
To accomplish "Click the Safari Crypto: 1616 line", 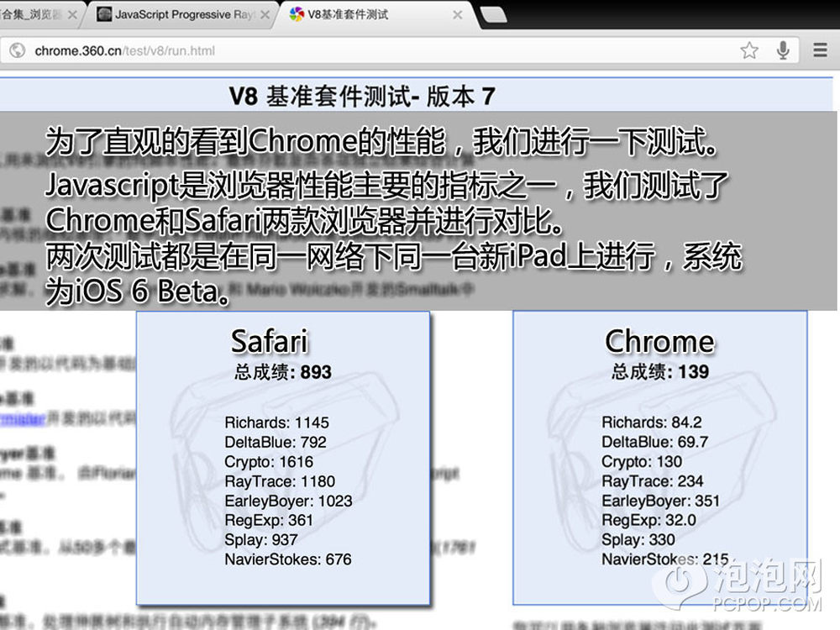I will (269, 462).
